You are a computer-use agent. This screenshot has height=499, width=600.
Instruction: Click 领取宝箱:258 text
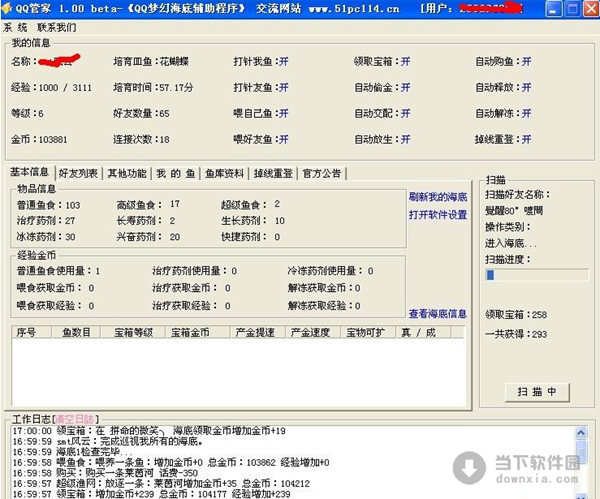(516, 315)
